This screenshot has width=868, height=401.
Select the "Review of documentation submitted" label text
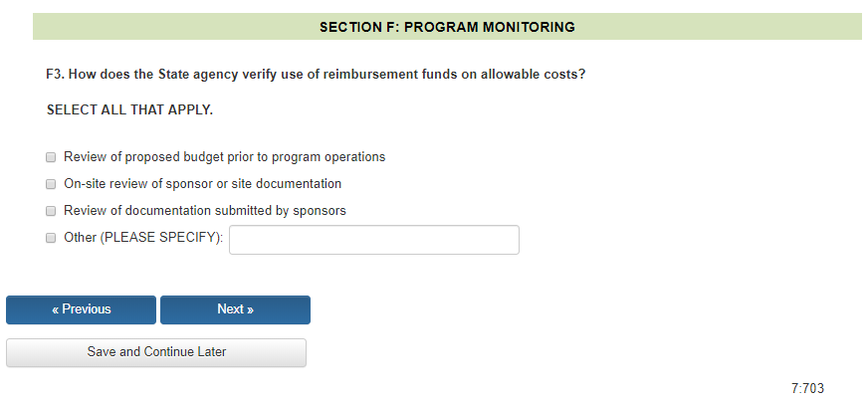204,211
